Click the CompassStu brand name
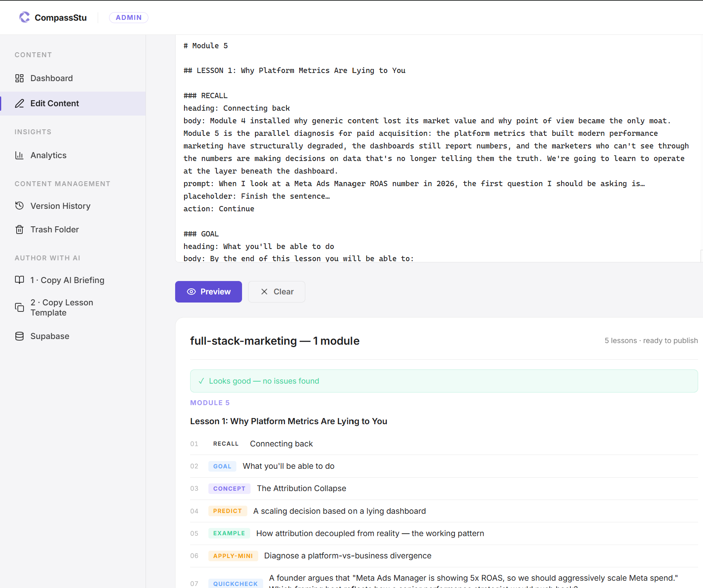 click(61, 17)
